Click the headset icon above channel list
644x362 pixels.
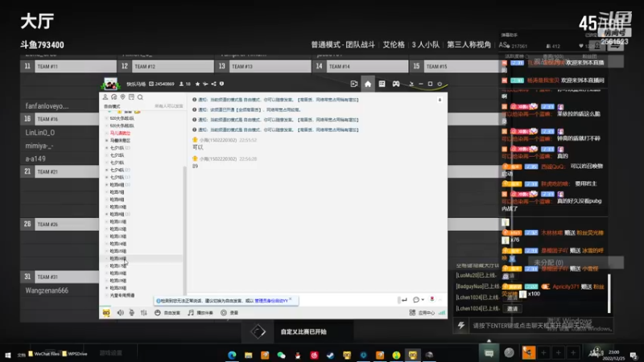pyautogui.click(x=114, y=97)
